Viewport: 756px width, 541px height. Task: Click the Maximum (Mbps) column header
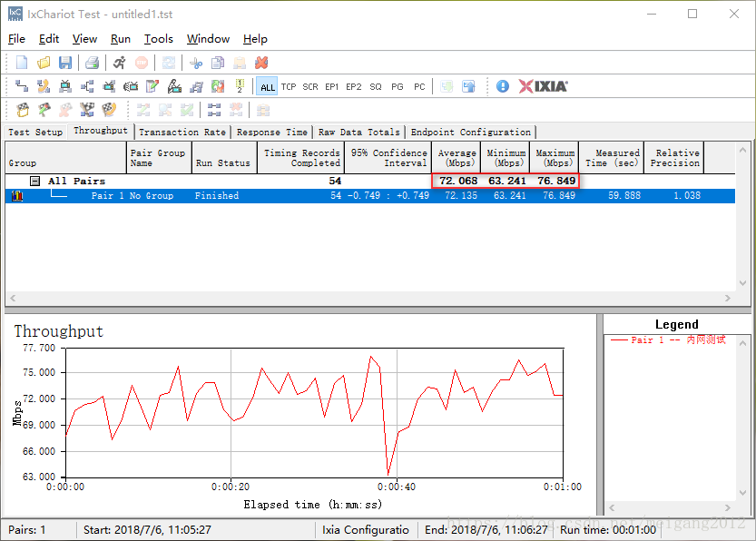pyautogui.click(x=555, y=158)
